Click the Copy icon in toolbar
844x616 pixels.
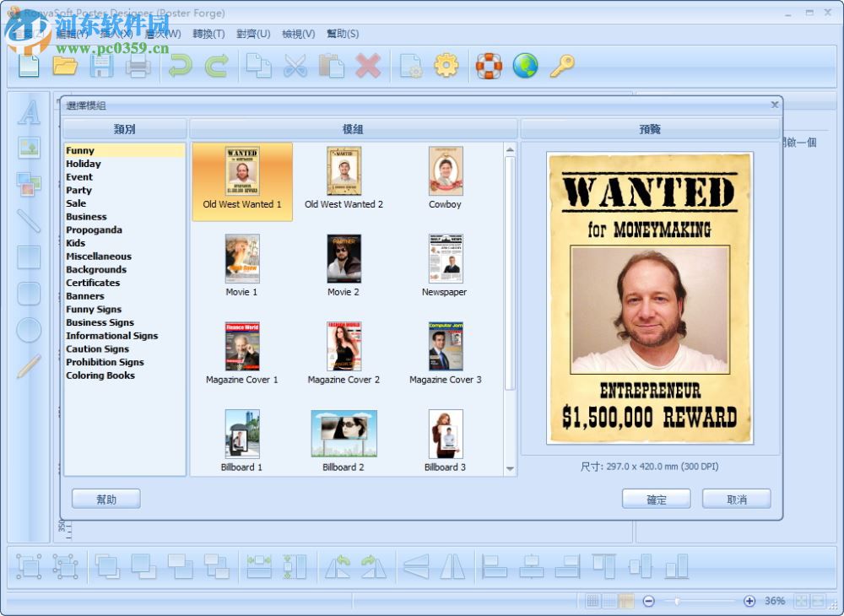pyautogui.click(x=258, y=66)
